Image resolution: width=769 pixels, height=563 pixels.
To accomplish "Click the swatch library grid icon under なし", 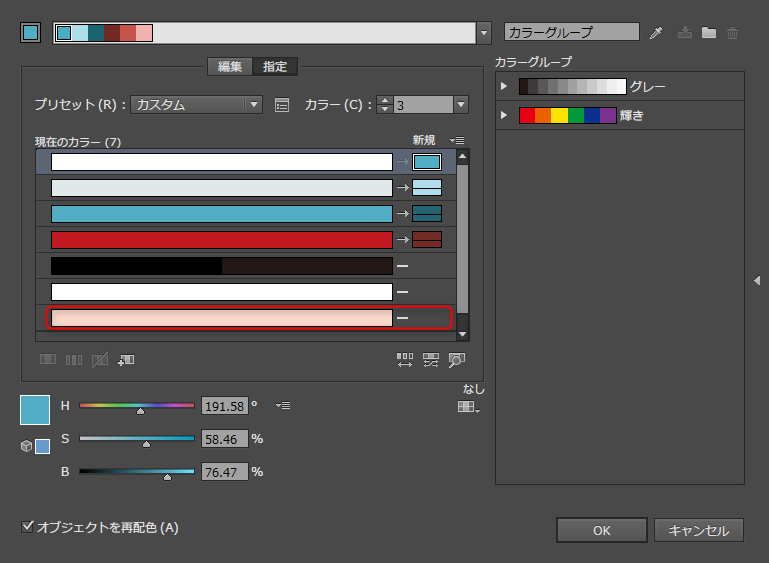I will 468,407.
